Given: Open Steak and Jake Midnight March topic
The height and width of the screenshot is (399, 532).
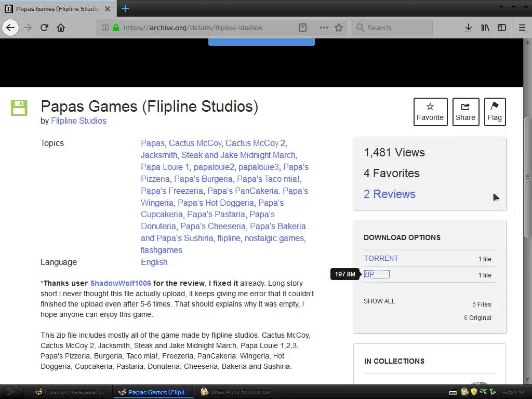Looking at the screenshot, I should (x=238, y=155).
